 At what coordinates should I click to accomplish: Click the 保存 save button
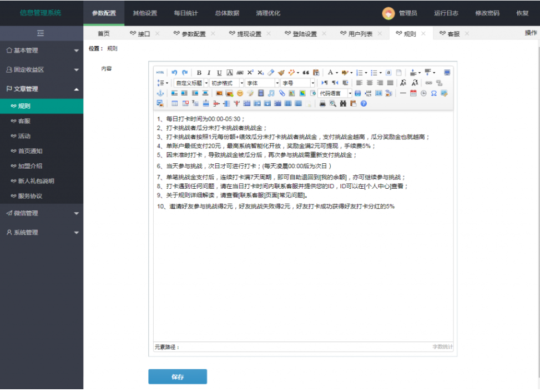[178, 377]
